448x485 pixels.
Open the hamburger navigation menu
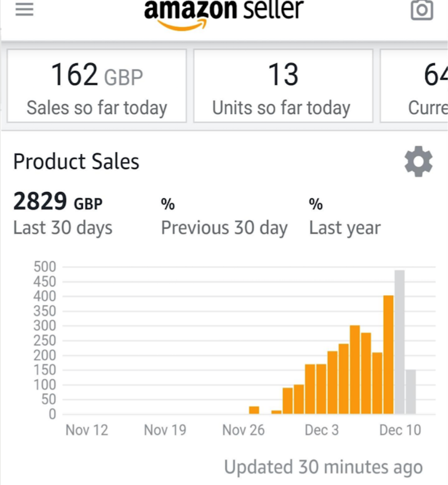(x=24, y=9)
